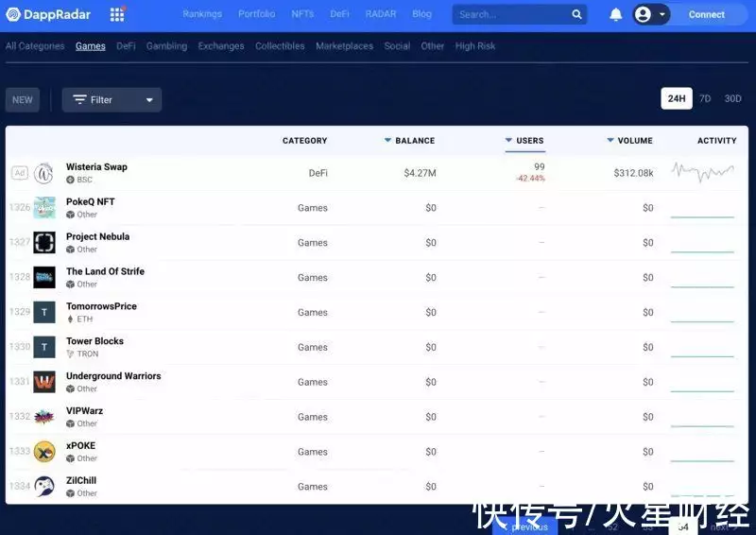Select the Social category tab

tap(397, 45)
